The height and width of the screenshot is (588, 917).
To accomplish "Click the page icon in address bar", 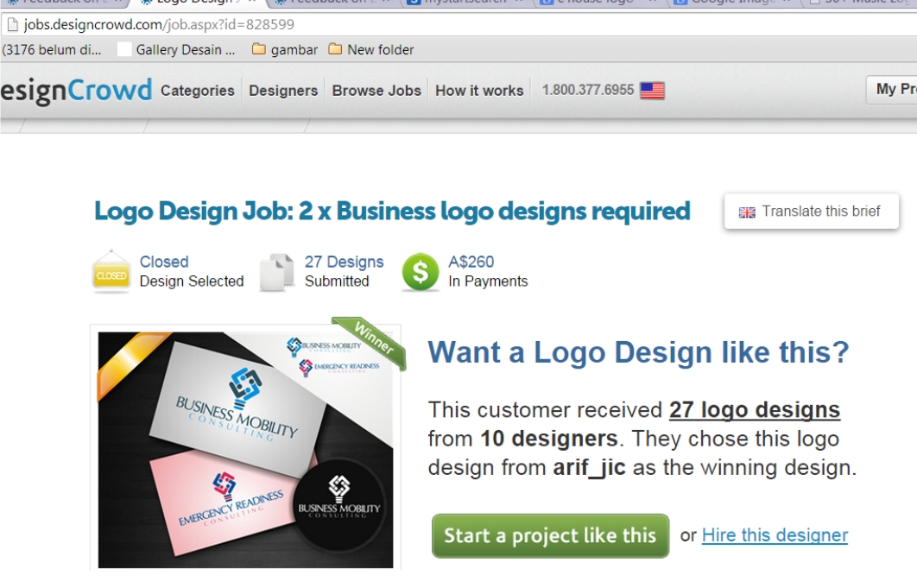I will click(12, 24).
